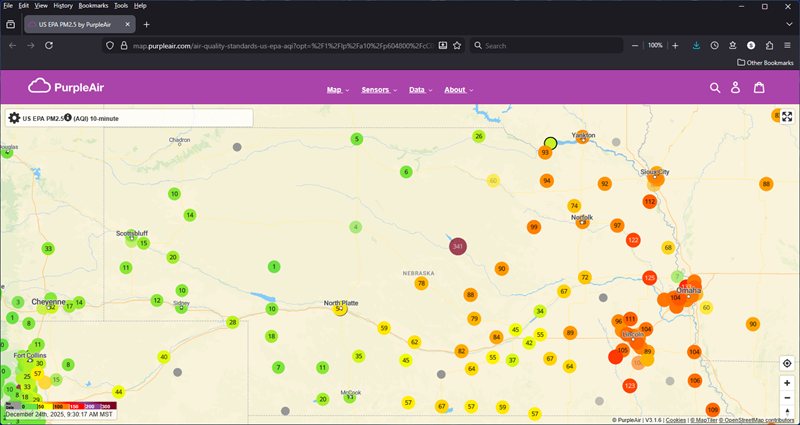Open Firefox downloads panel
Viewport: 800px width, 425px height.
coord(696,45)
